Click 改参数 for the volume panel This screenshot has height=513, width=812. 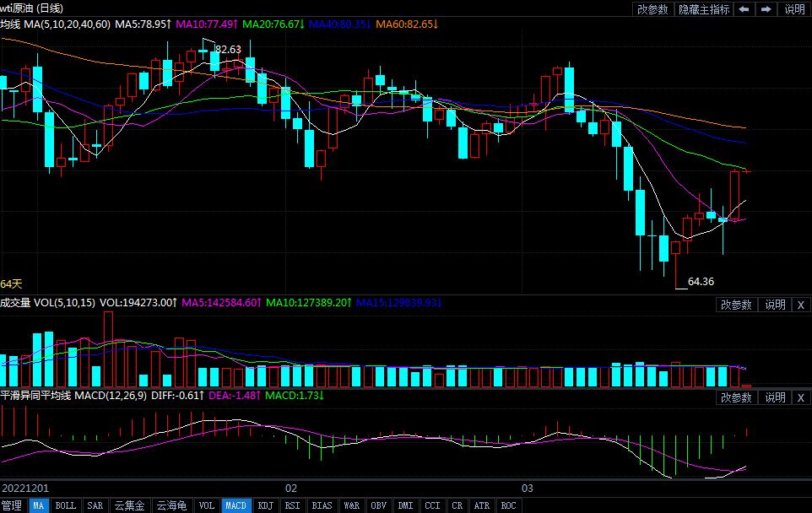(x=736, y=305)
